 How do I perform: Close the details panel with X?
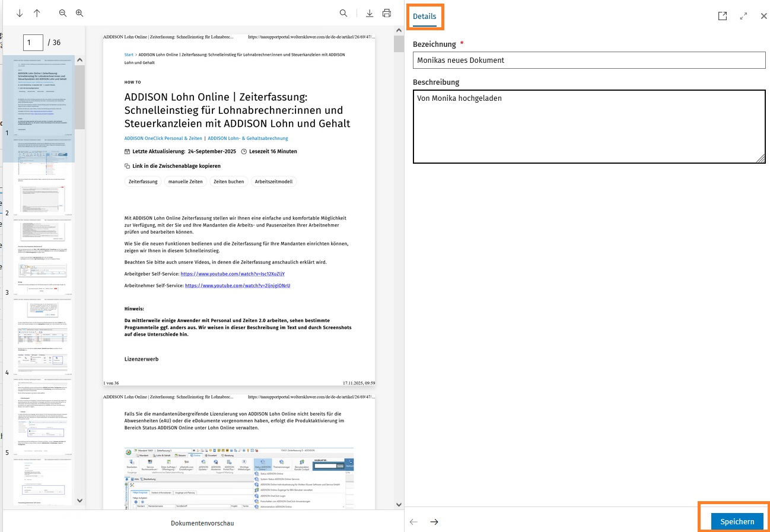click(x=764, y=16)
